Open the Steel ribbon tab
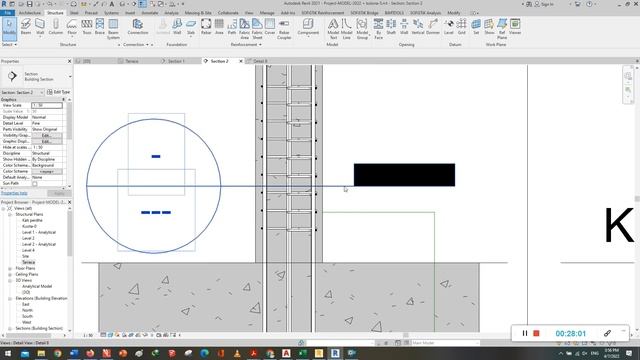 [x=74, y=13]
